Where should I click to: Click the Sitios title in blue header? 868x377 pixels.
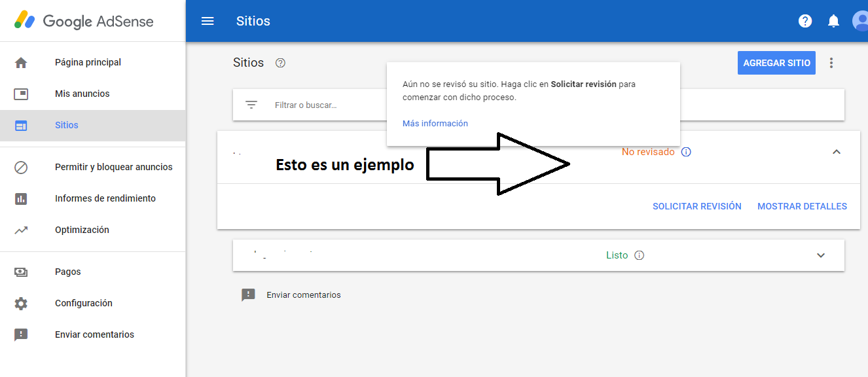[x=253, y=21]
